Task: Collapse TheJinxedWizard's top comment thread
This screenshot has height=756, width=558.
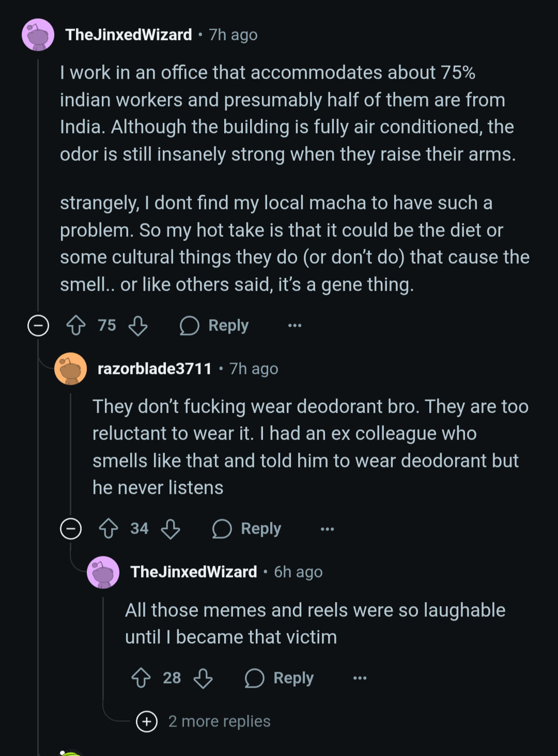Action: [38, 326]
